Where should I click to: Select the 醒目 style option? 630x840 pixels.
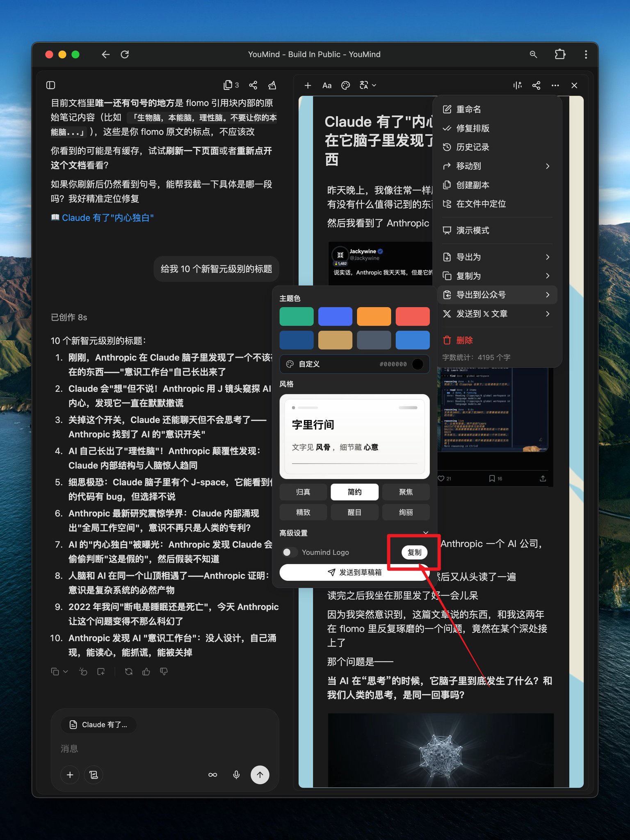click(x=354, y=512)
